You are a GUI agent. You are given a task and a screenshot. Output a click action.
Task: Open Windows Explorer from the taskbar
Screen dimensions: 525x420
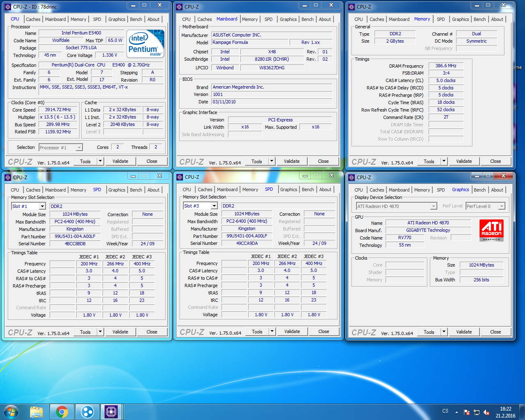(37, 412)
